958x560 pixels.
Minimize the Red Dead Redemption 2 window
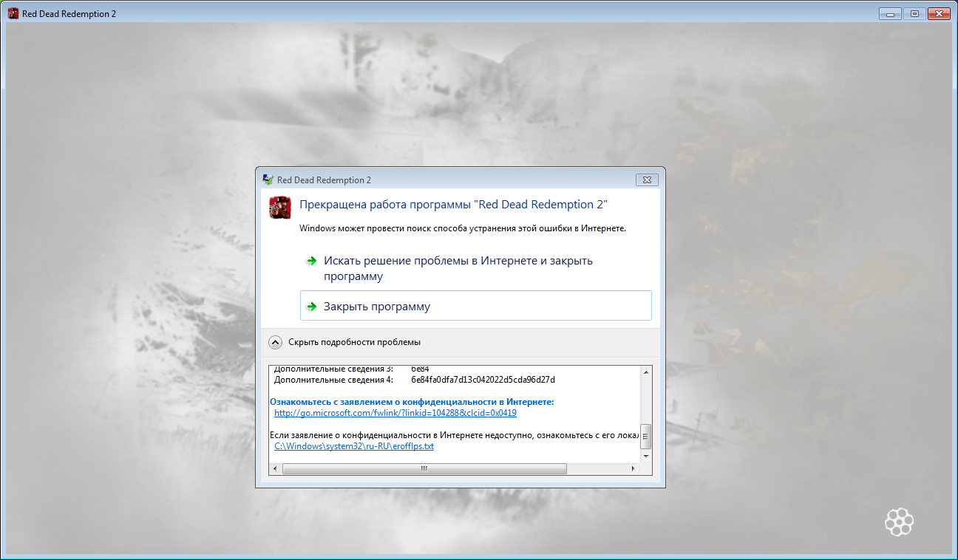pos(891,13)
